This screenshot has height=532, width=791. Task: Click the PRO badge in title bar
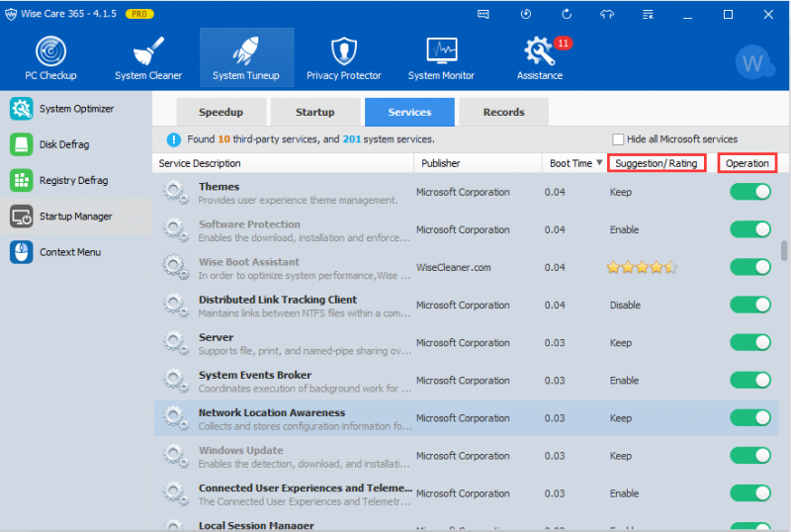point(139,14)
